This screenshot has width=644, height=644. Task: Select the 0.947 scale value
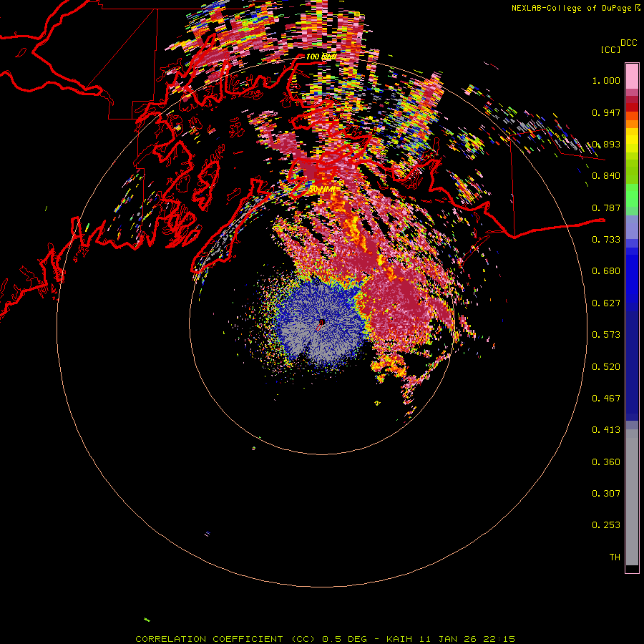606,112
